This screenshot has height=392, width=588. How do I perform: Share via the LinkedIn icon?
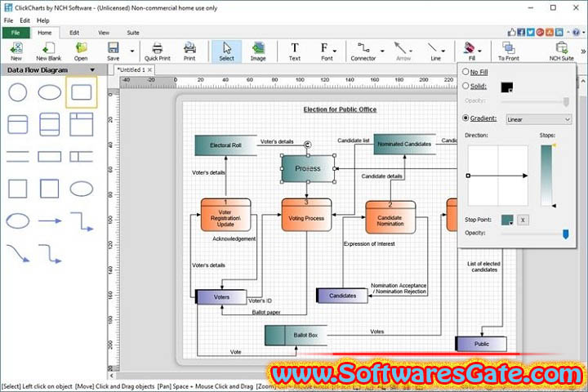(x=559, y=33)
